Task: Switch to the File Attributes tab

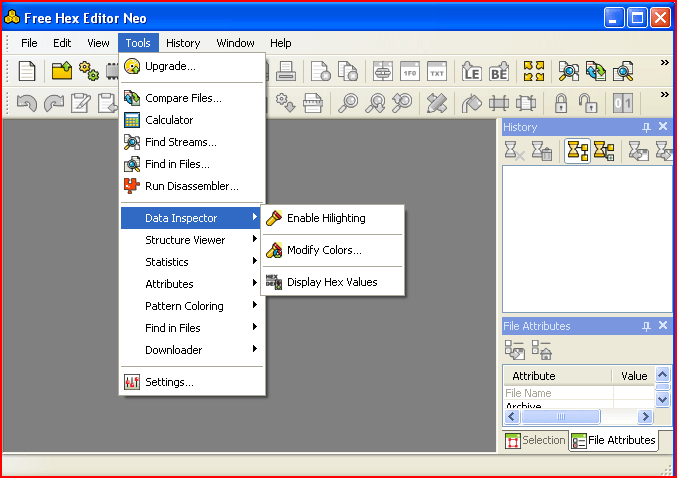Action: [614, 440]
